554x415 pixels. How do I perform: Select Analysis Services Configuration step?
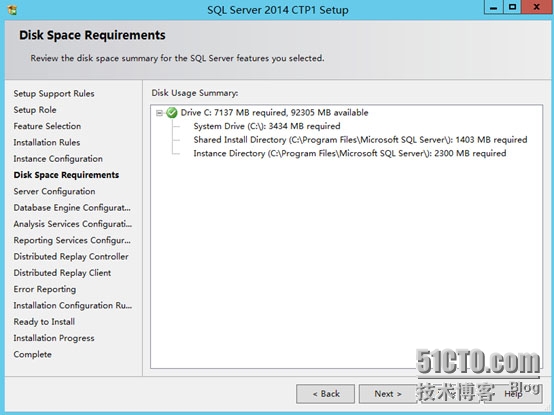tap(72, 224)
